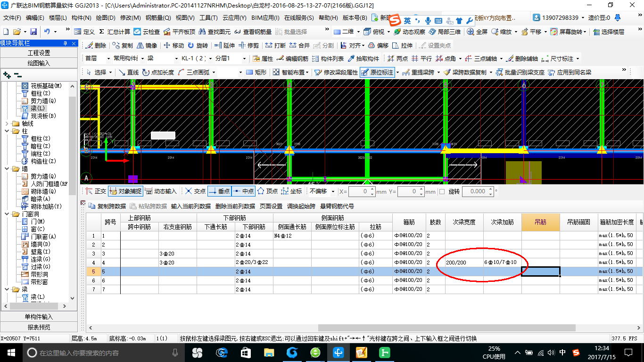Open the 文件(F) menu
Image resolution: width=644 pixels, height=362 pixels.
point(12,18)
